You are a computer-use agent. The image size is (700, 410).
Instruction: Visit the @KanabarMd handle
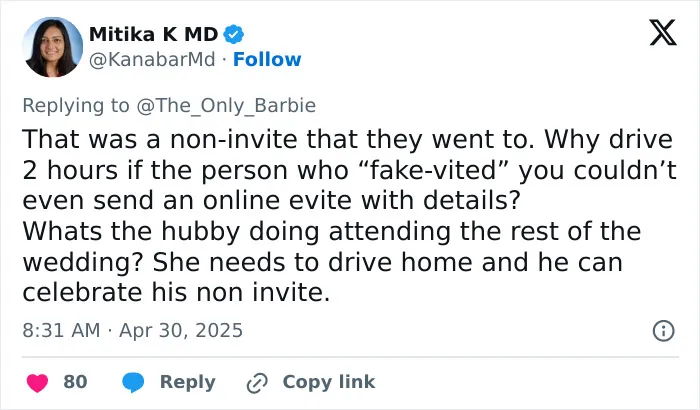tap(152, 59)
